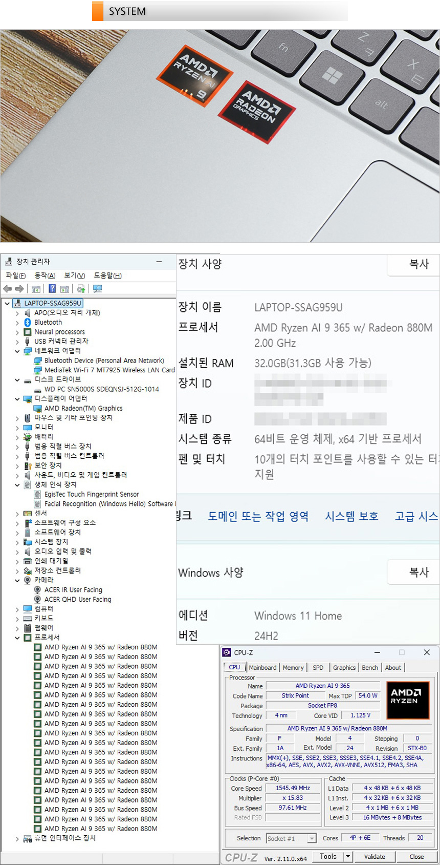Click 복사 button beside 장치 사양

[x=418, y=264]
